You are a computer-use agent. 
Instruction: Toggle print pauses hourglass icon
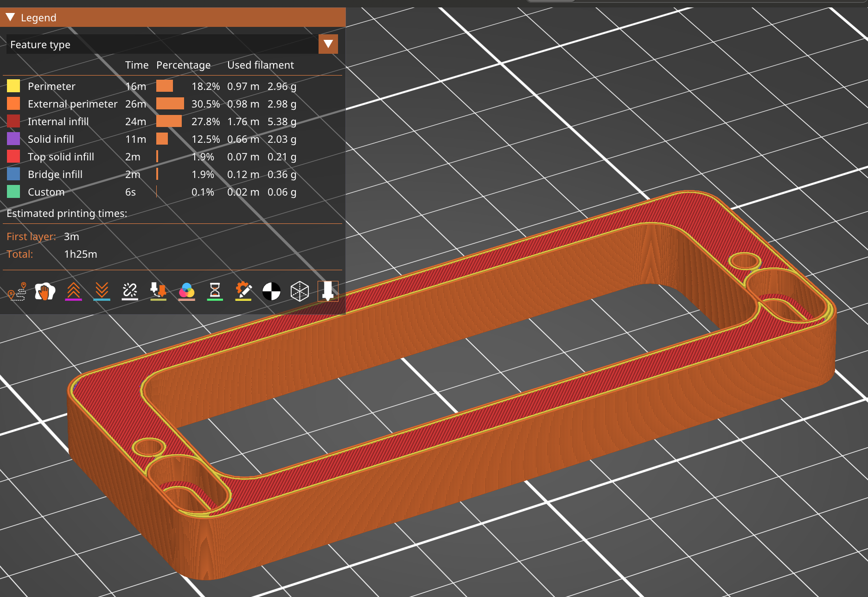tap(215, 292)
